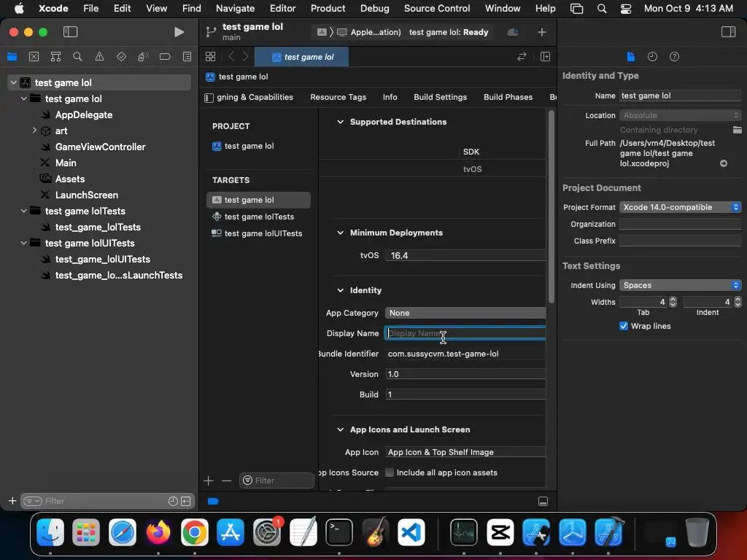
Task: Open GameViewController file
Action: tap(100, 147)
